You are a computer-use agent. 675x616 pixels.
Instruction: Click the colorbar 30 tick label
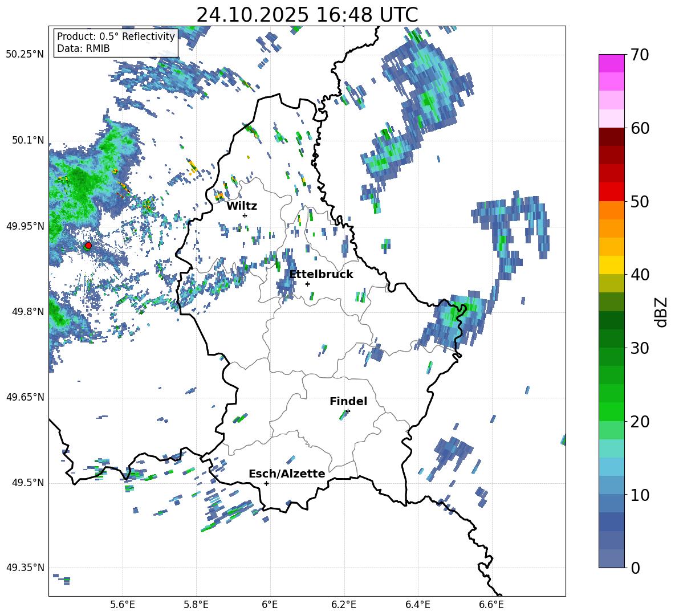tap(640, 348)
